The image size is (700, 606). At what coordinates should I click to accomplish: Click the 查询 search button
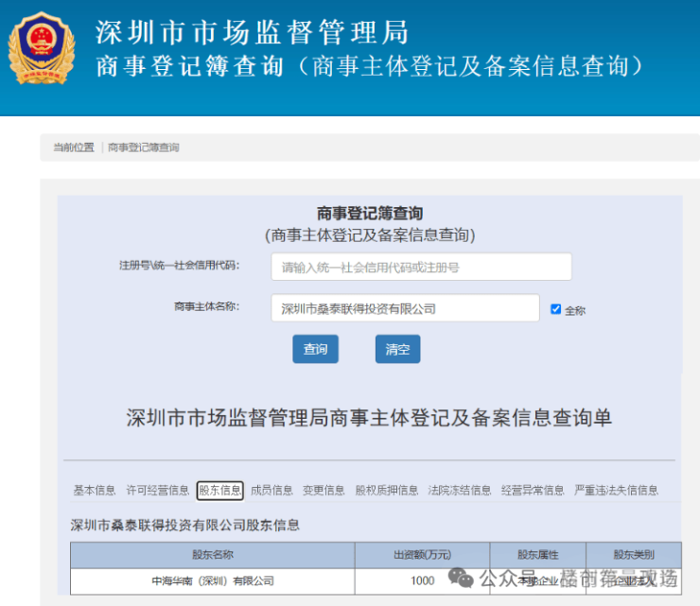316,349
